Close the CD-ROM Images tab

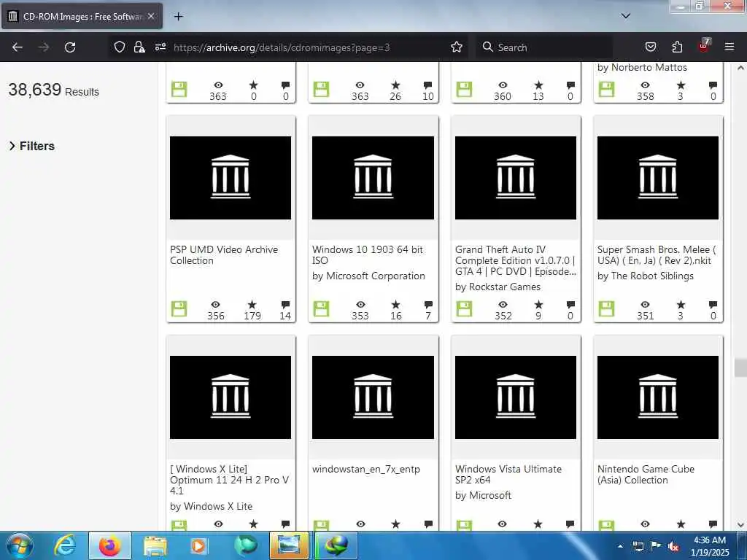pos(151,16)
